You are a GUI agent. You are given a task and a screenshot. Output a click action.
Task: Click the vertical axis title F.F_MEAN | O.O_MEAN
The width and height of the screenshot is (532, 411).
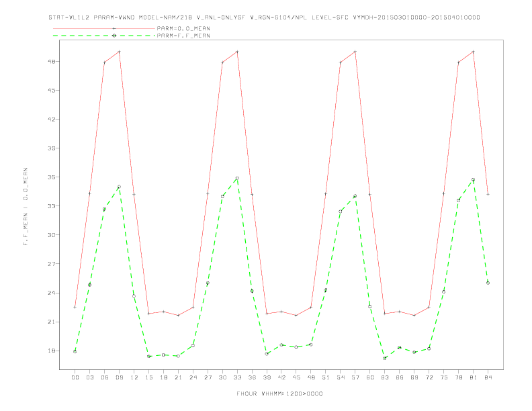pyautogui.click(x=26, y=207)
